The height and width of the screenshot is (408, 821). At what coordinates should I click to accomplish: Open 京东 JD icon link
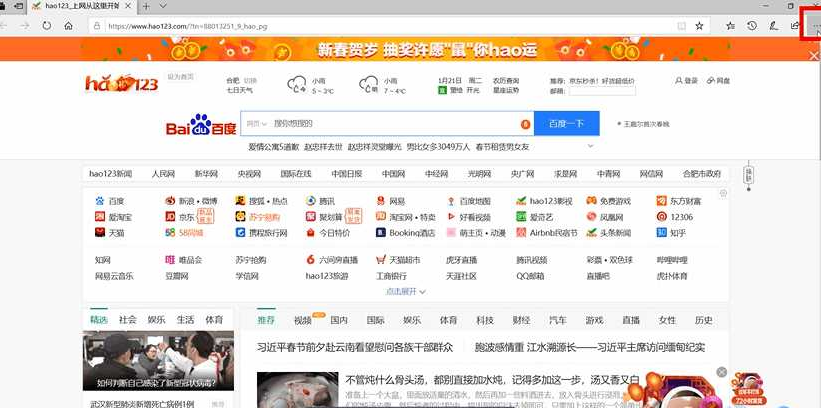170,216
